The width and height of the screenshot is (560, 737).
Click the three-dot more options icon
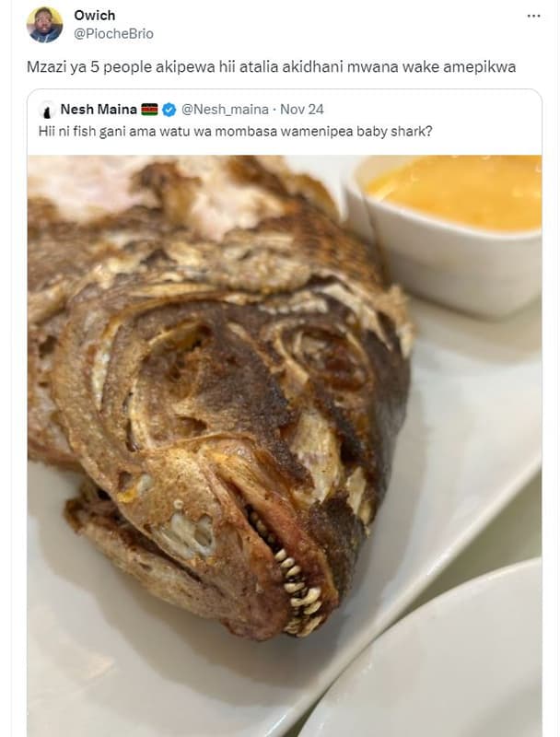point(533,16)
